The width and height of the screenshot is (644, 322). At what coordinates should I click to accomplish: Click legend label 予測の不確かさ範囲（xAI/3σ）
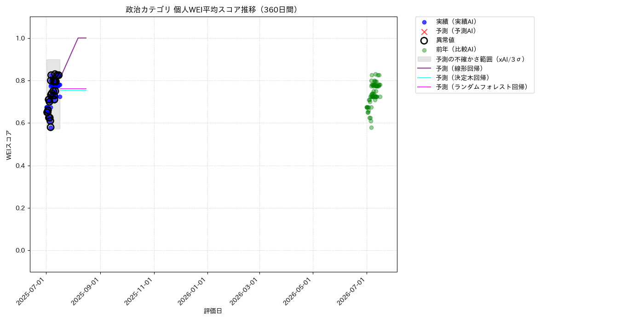(x=481, y=59)
